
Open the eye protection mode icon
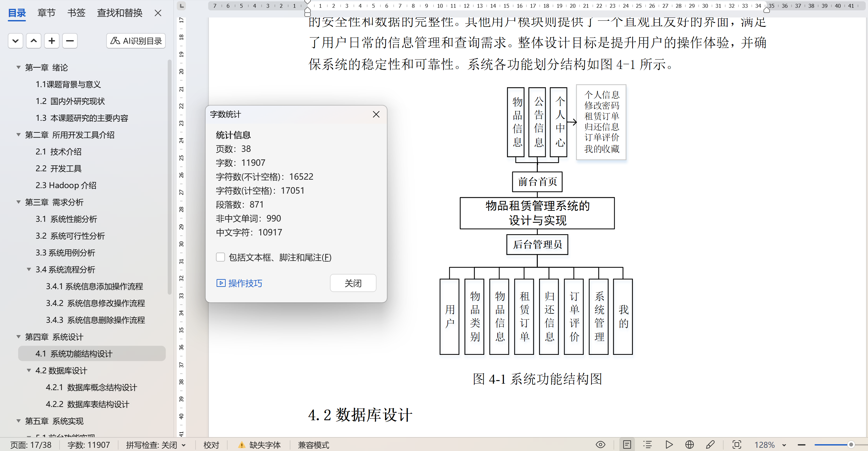tap(600, 445)
